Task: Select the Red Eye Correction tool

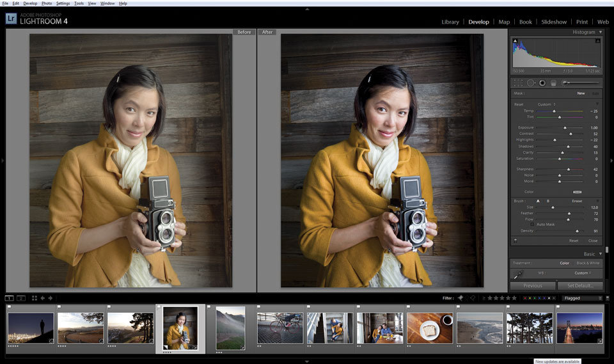Action: 542,83
